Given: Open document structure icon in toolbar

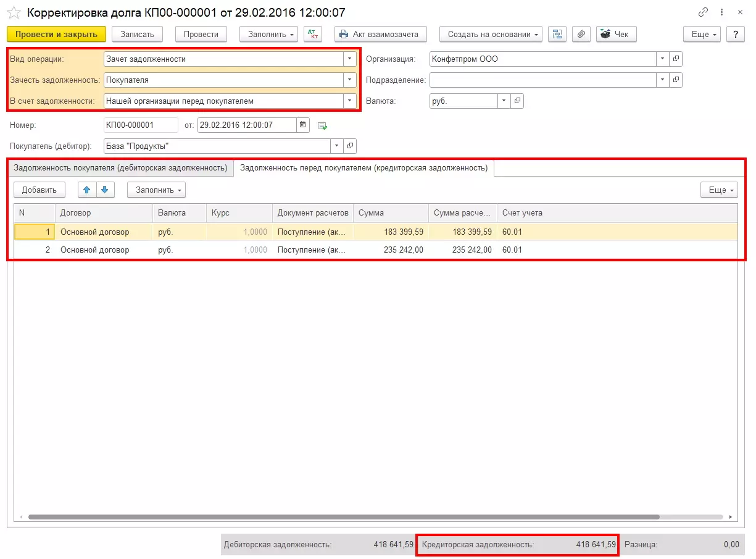Looking at the screenshot, I should pos(557,34).
